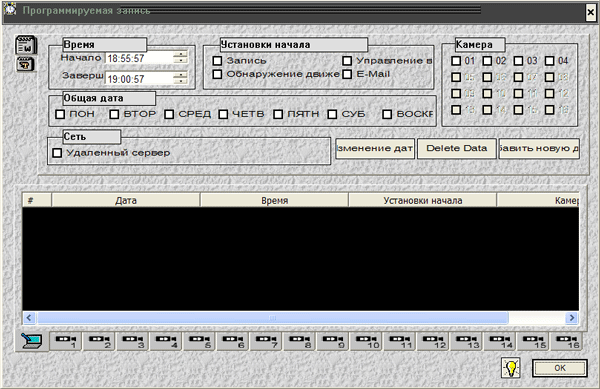Check the ВОСКР day checkbox
This screenshot has height=389, width=600.
387,114
